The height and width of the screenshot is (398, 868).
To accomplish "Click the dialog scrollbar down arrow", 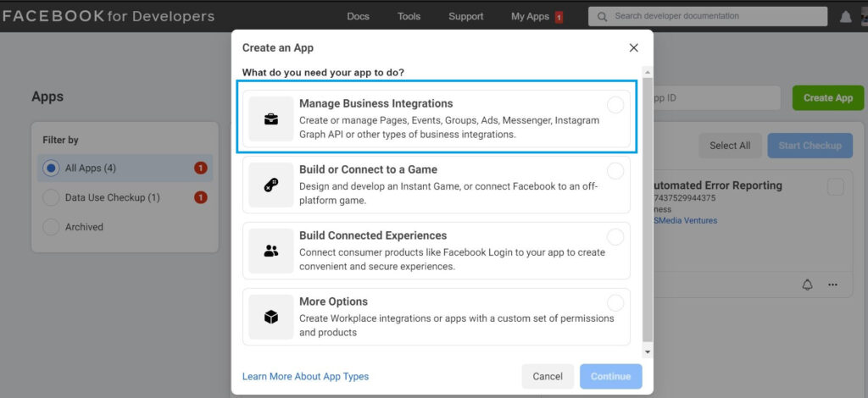I will tap(647, 351).
